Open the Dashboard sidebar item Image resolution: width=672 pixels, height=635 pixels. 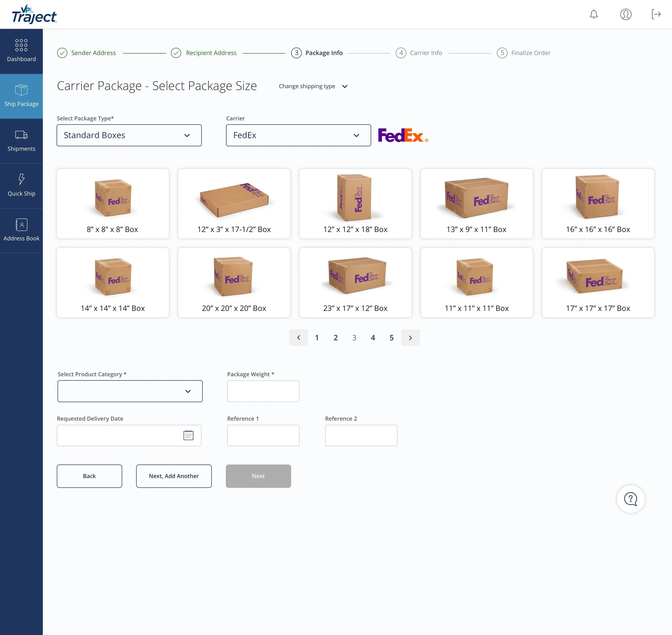coord(21,51)
